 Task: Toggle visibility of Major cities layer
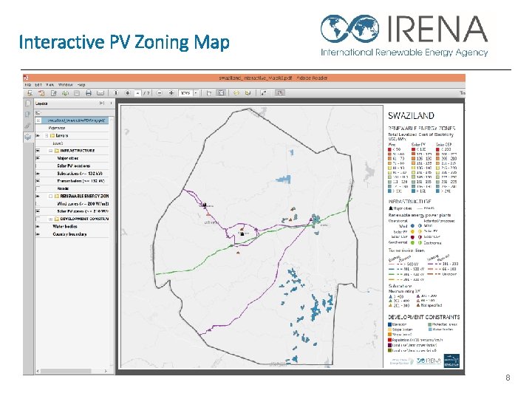pyautogui.click(x=38, y=158)
